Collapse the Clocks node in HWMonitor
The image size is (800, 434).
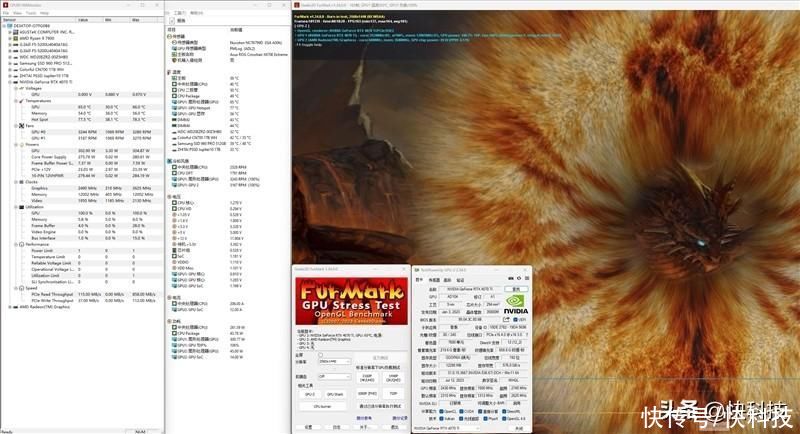(x=15, y=182)
